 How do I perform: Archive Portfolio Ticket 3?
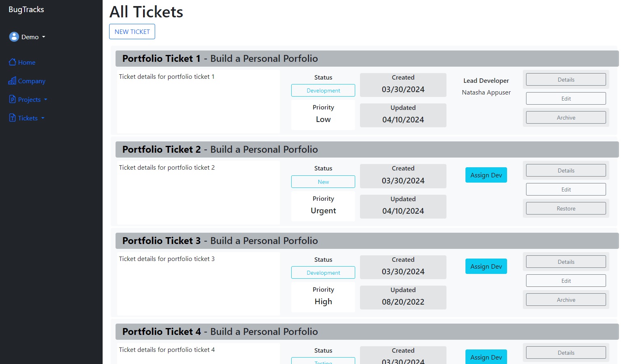pos(566,300)
